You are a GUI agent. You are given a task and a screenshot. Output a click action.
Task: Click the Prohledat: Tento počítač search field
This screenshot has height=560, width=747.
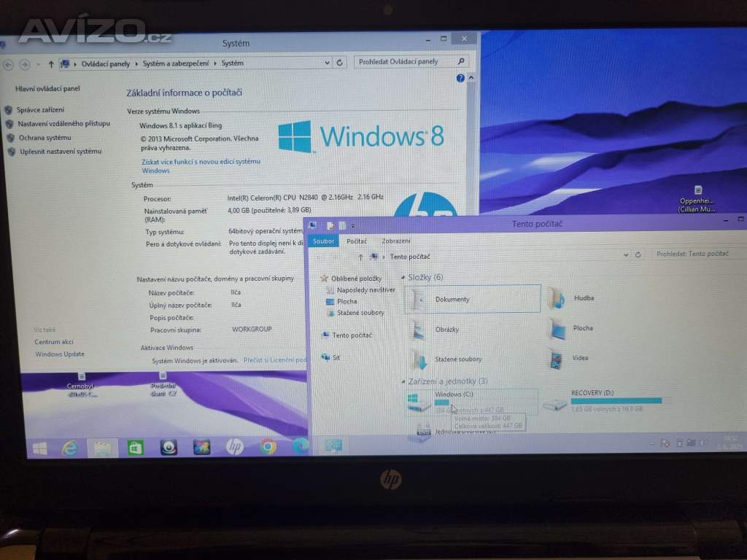(x=699, y=254)
